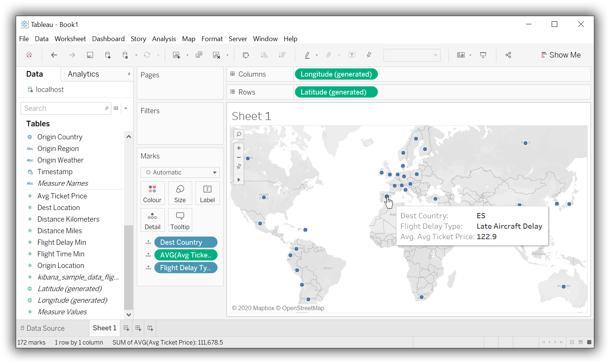Select the Tooltip button in the Marks card

pos(180,220)
